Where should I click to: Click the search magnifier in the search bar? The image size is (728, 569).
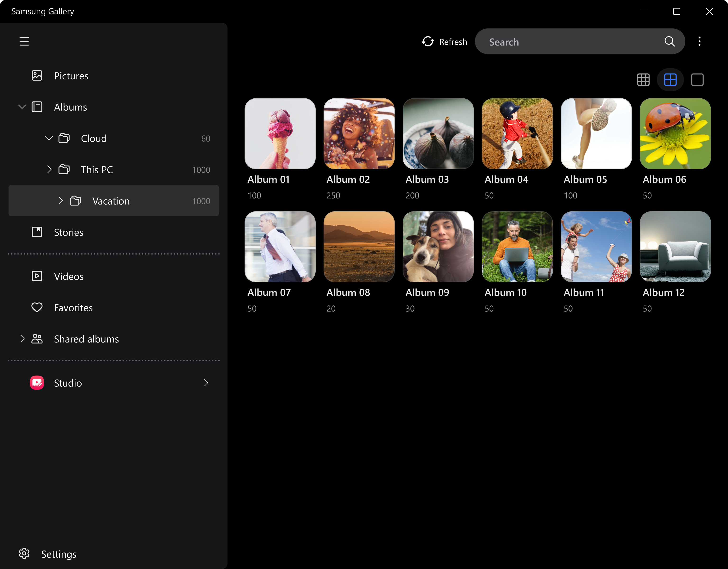coord(670,41)
